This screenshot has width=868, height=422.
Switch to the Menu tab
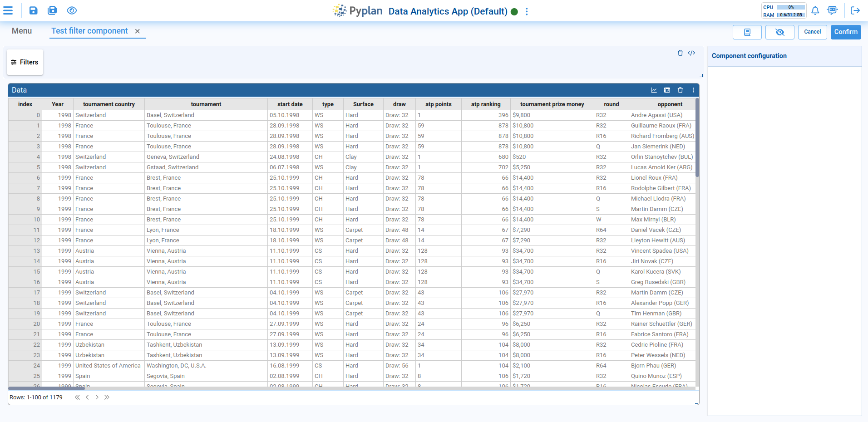[x=22, y=31]
